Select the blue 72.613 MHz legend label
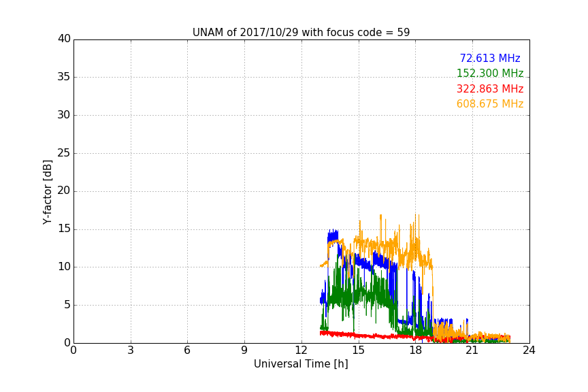Viewport: 588px width, 392px height. pyautogui.click(x=490, y=58)
